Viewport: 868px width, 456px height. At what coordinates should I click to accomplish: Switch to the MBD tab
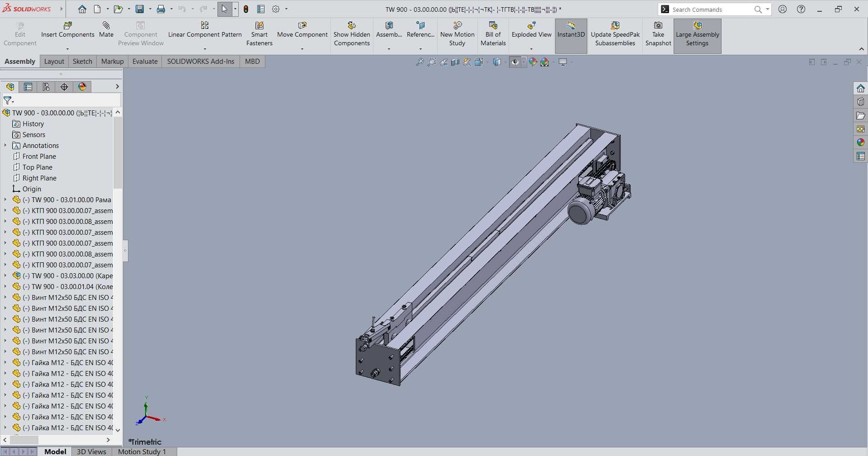click(x=252, y=62)
